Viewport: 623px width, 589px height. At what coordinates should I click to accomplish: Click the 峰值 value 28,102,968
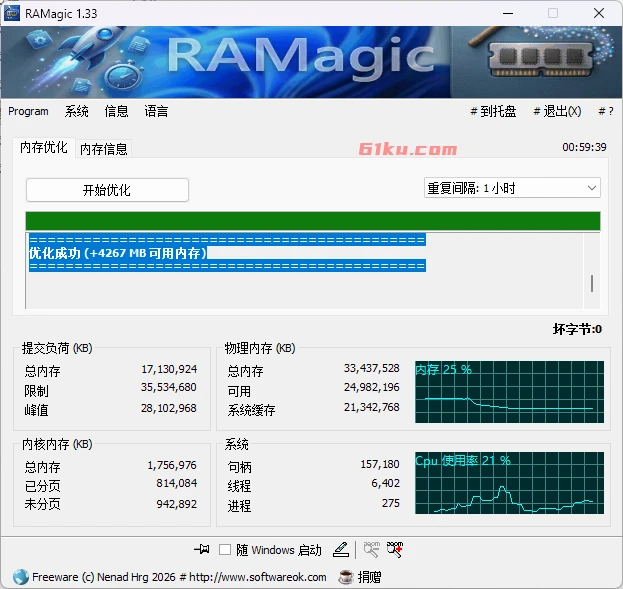pyautogui.click(x=169, y=408)
